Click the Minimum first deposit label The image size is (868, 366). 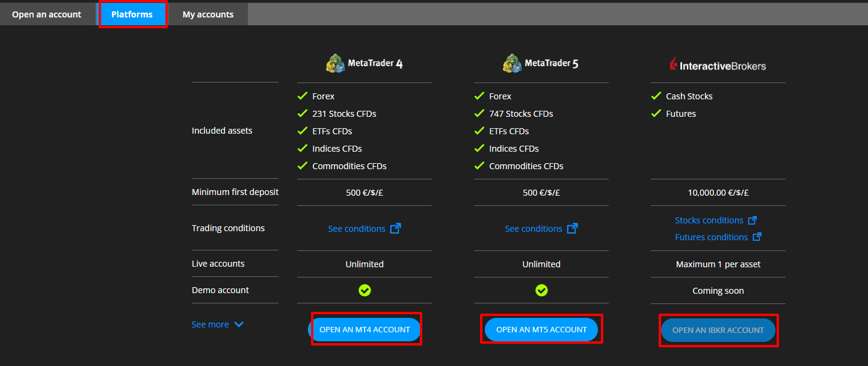coord(235,192)
